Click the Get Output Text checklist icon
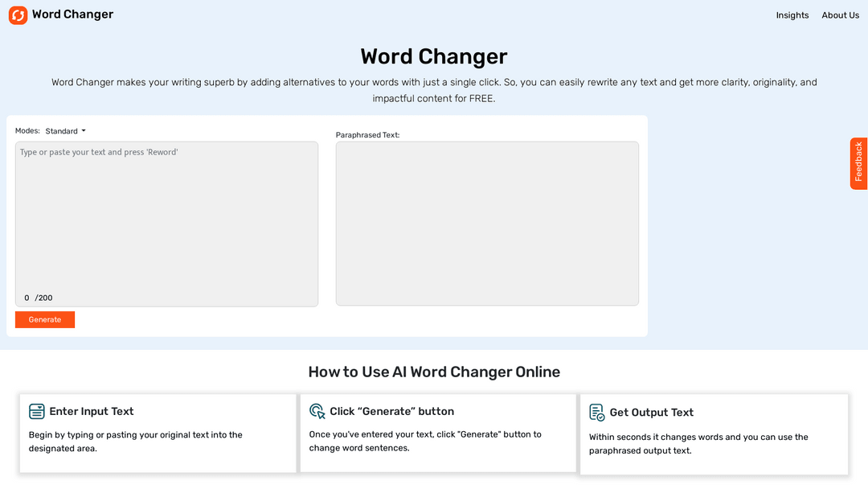 597,413
